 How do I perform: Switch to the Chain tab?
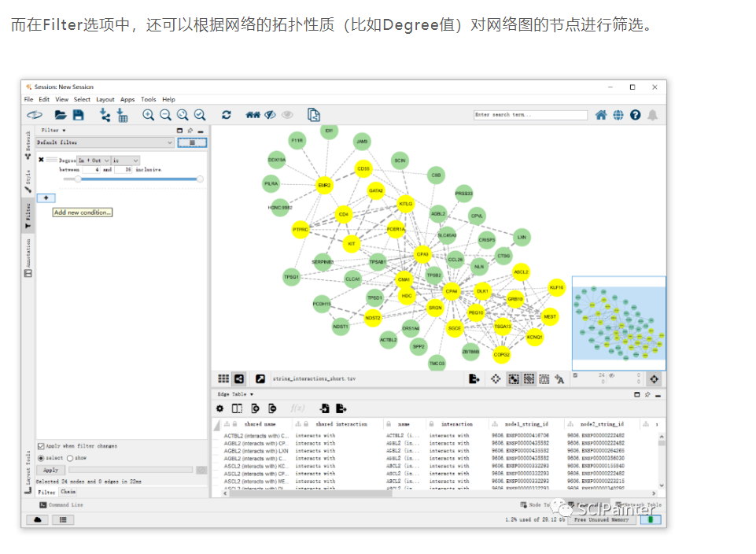(x=68, y=492)
